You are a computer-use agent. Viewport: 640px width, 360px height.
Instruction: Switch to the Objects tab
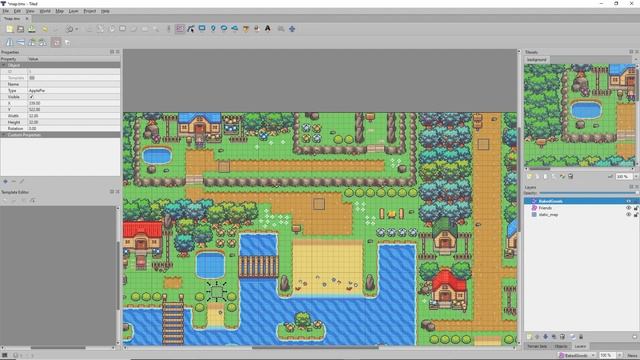pyautogui.click(x=561, y=346)
